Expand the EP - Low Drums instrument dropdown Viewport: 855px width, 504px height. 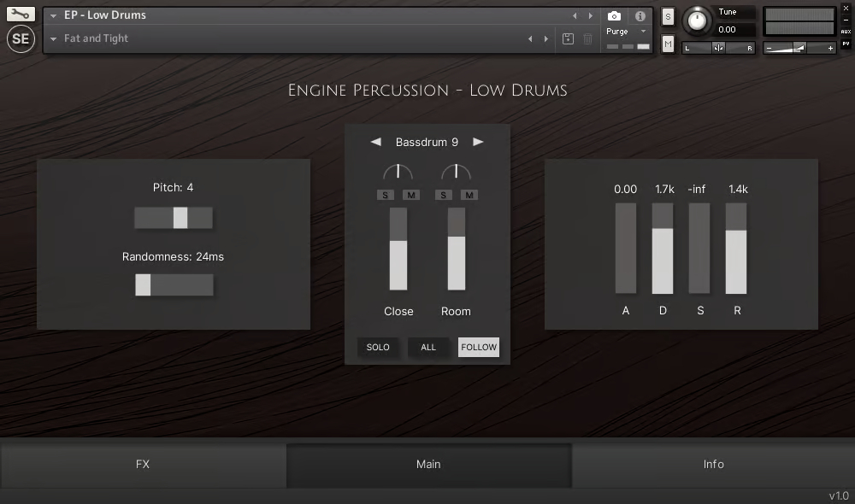(x=53, y=15)
